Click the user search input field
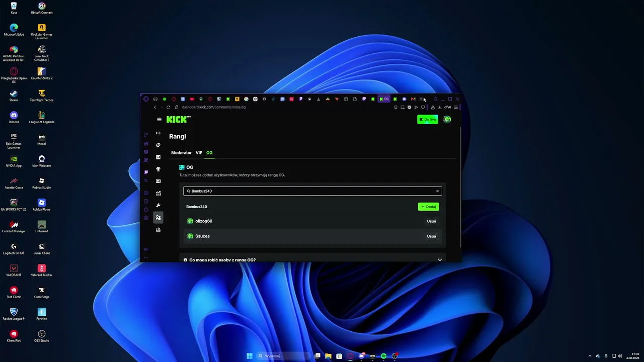Screen dimensions: 644x362 [312, 191]
